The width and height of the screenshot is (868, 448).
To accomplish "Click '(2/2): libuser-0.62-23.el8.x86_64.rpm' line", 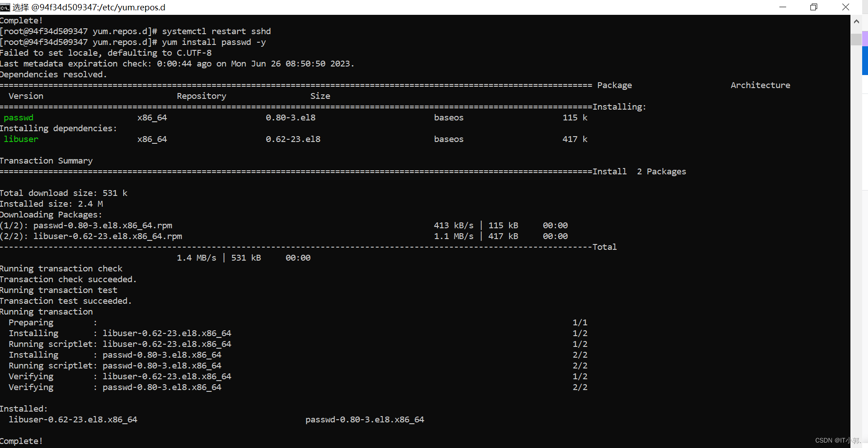I will [x=91, y=236].
